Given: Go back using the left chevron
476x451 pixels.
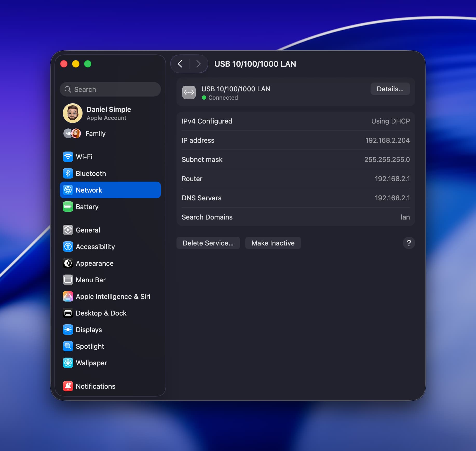Looking at the screenshot, I should pos(180,64).
